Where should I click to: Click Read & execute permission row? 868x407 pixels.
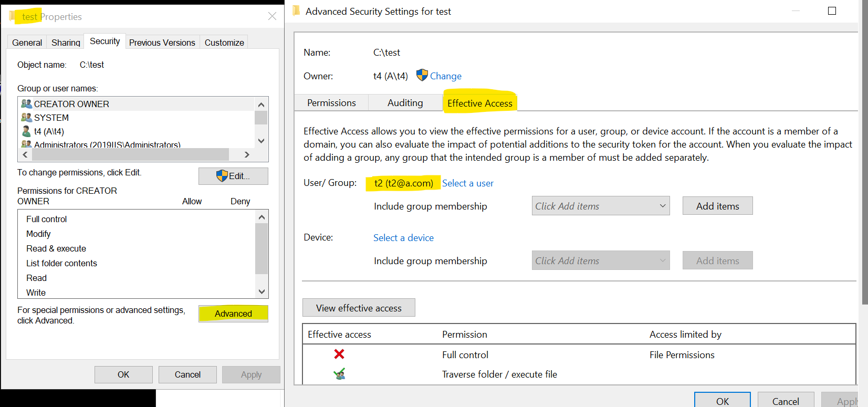(137, 248)
